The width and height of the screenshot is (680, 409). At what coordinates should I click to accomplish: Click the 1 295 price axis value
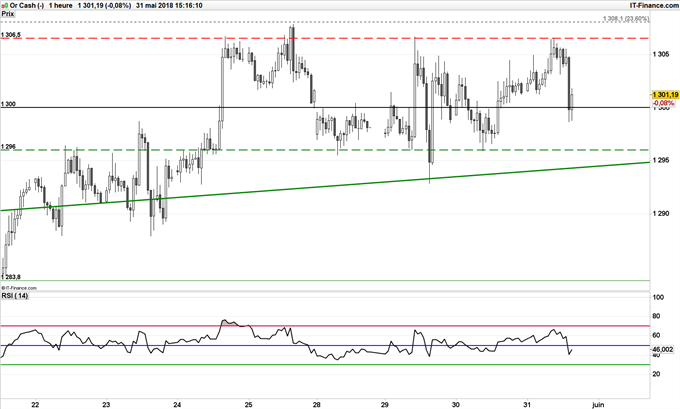pos(661,160)
